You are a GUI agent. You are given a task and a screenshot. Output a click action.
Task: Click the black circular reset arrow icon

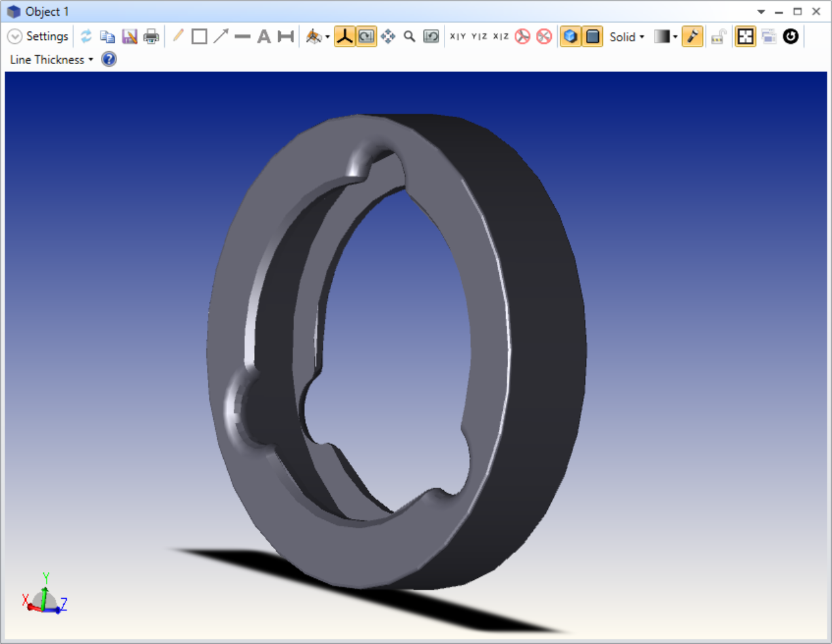click(x=791, y=37)
